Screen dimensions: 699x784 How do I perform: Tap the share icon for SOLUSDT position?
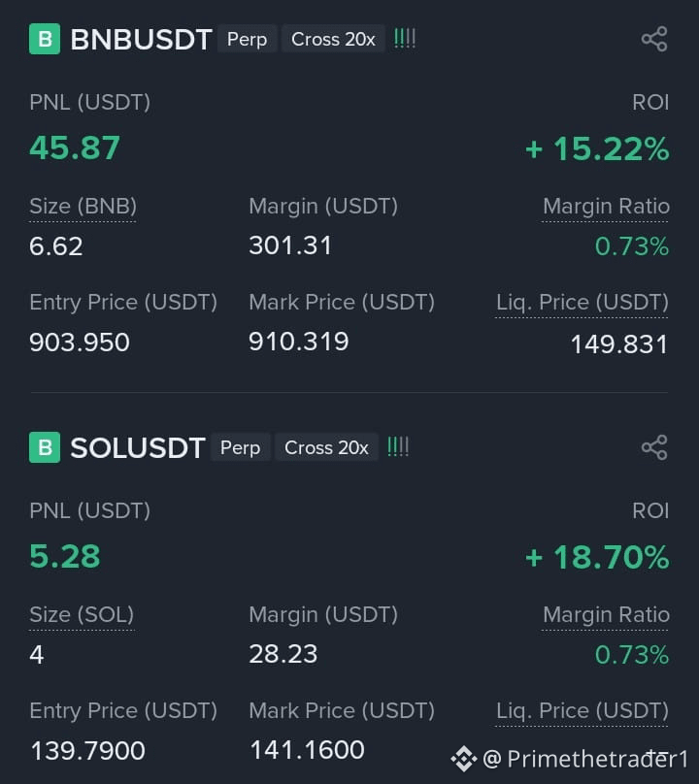click(654, 447)
